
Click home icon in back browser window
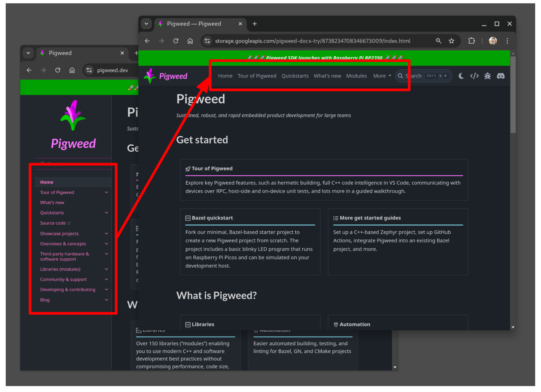[72, 70]
